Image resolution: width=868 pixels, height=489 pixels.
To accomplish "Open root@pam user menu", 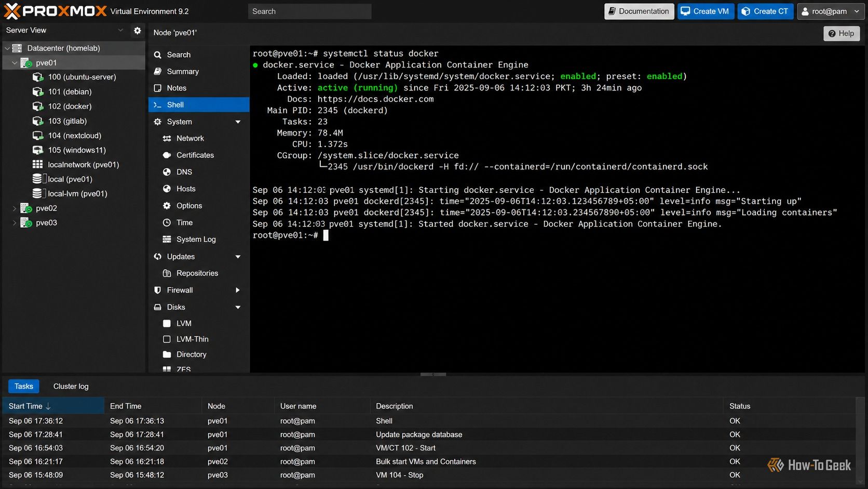I will coord(831,11).
